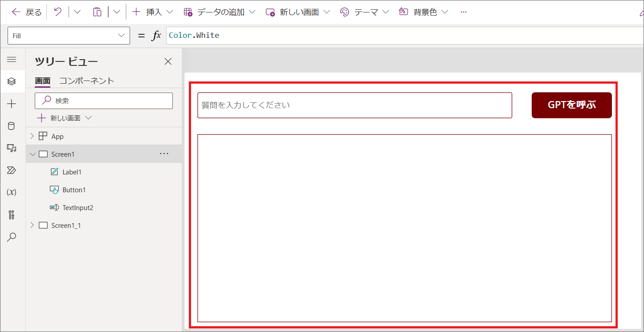
Task: Open the tree view panel icon
Action: pos(12,81)
